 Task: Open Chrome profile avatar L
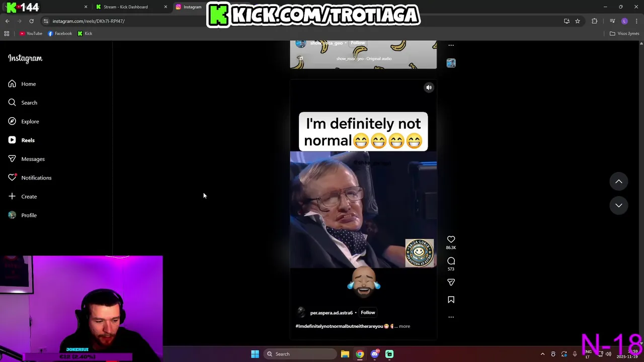(624, 21)
